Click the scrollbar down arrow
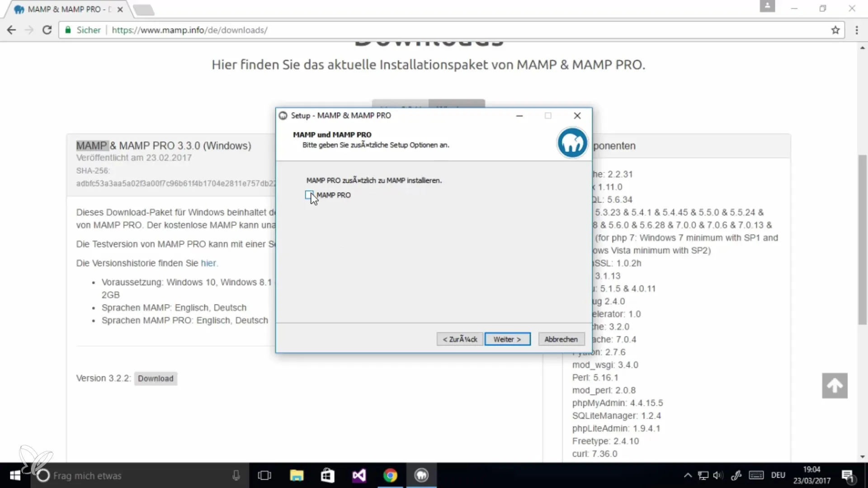This screenshot has width=868, height=488. pos(863,457)
